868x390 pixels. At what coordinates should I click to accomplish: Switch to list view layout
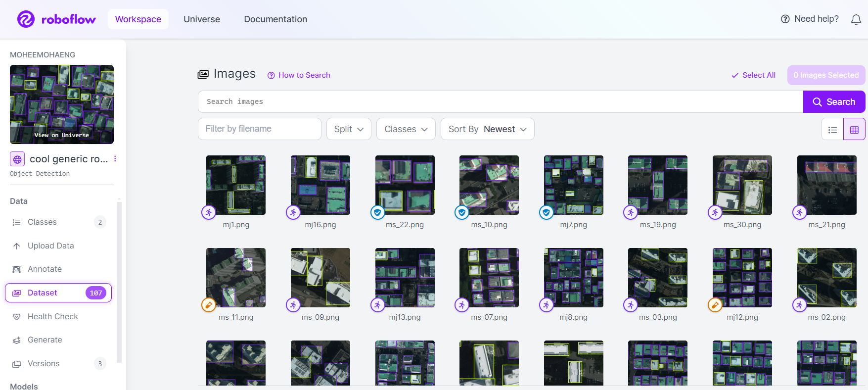pos(832,130)
